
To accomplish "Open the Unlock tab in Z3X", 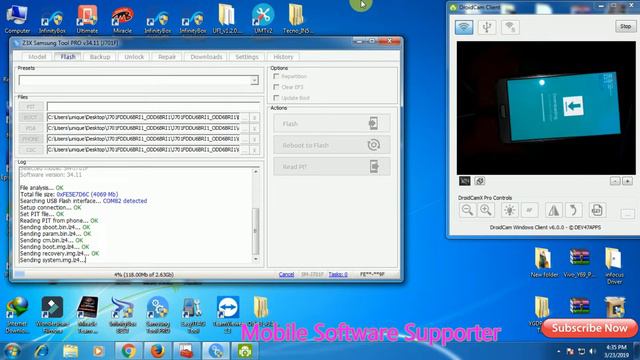I will click(x=134, y=57).
